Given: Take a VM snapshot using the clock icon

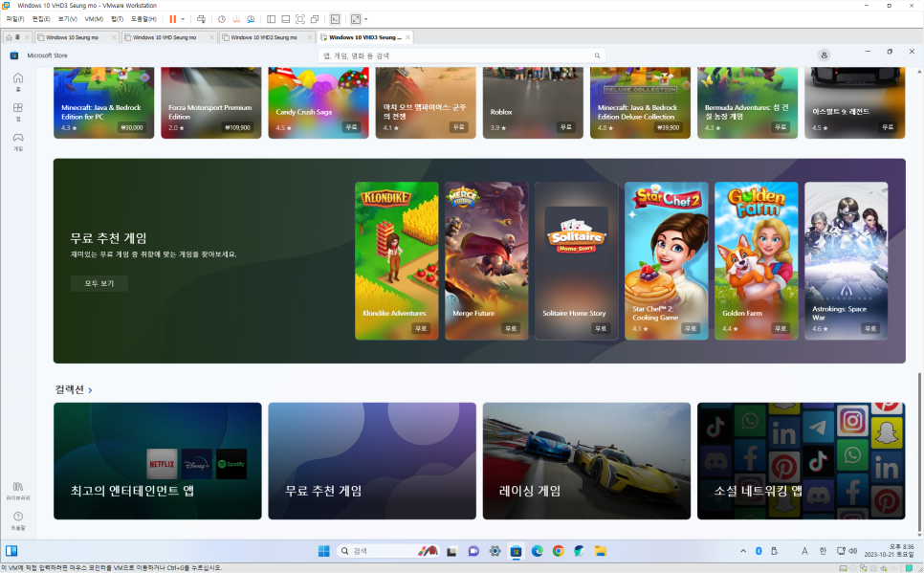Looking at the screenshot, I should pyautogui.click(x=222, y=19).
